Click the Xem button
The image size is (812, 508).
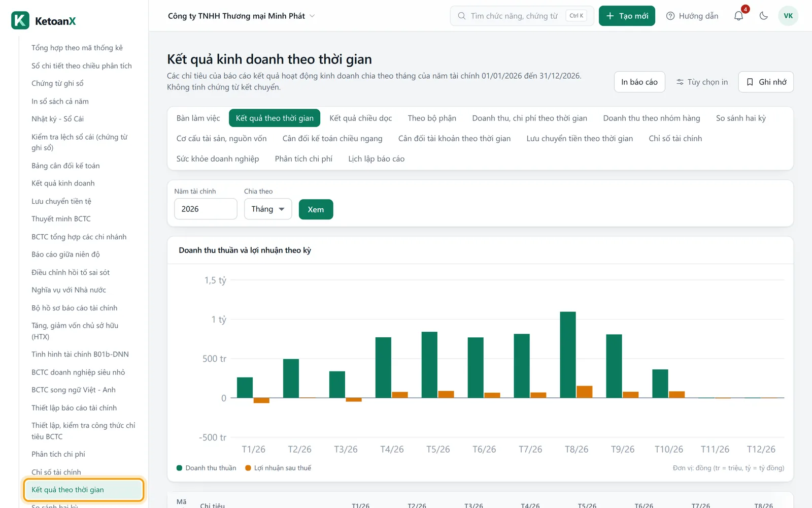tap(316, 209)
